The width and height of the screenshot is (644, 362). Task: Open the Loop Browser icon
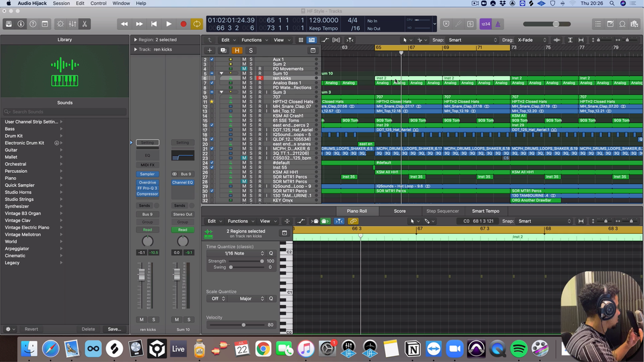(622, 24)
